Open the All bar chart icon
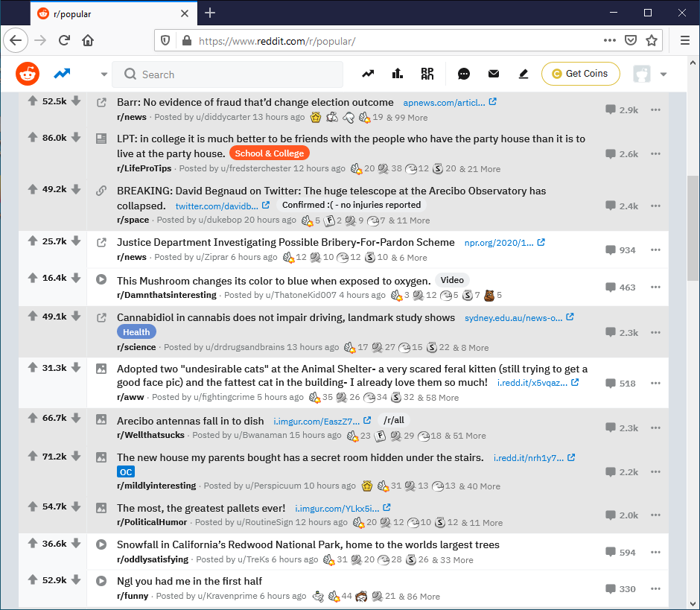The image size is (700, 610). pos(398,74)
